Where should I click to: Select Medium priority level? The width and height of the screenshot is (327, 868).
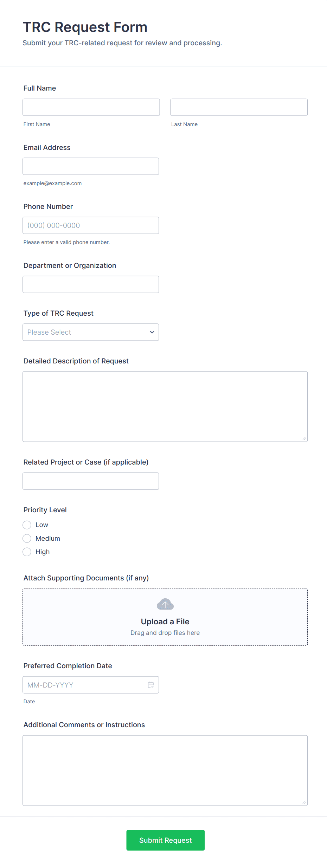coord(27,538)
